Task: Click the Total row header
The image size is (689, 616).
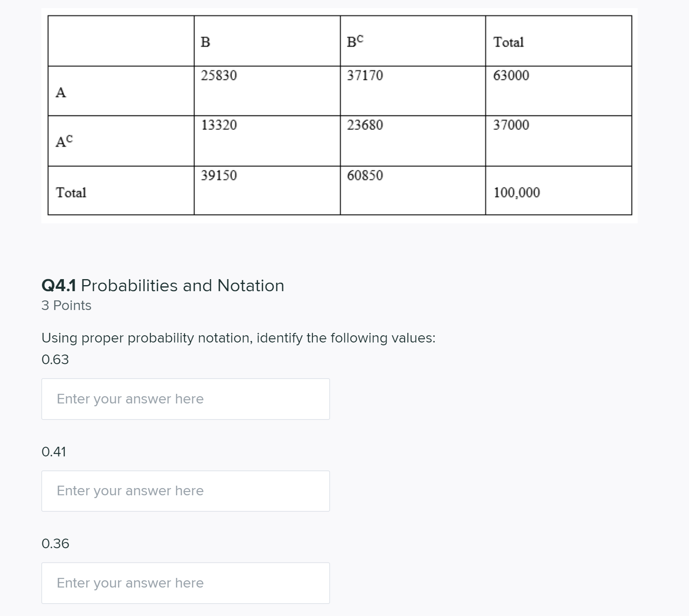Action: [x=71, y=193]
